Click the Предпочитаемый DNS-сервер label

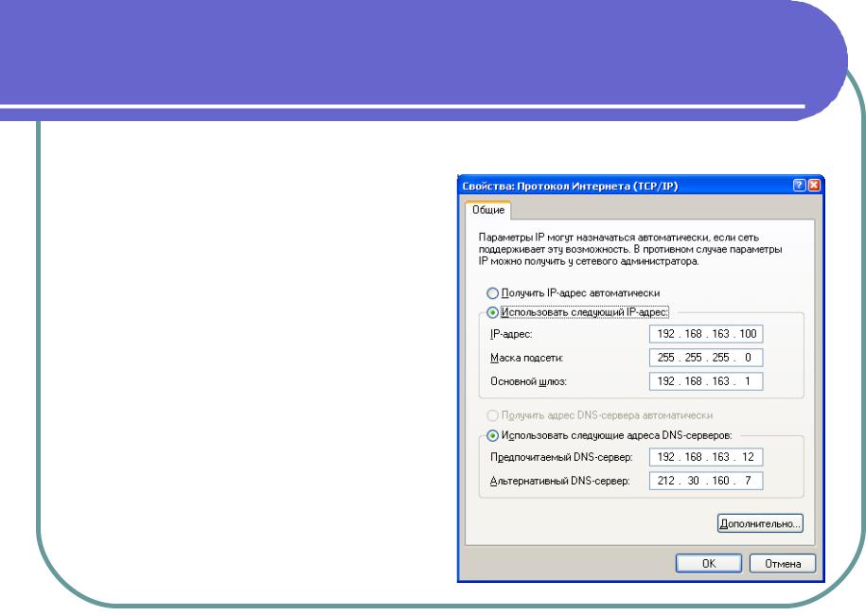coord(561,458)
